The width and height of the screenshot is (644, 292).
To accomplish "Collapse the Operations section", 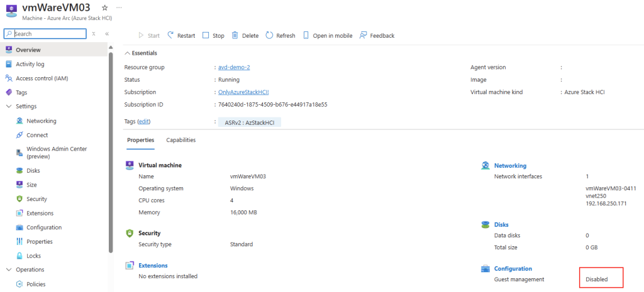I will click(9, 269).
